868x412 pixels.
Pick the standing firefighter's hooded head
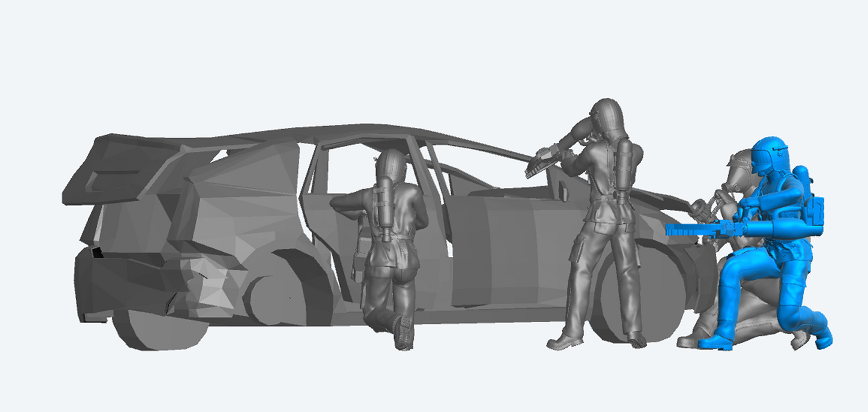[606, 117]
